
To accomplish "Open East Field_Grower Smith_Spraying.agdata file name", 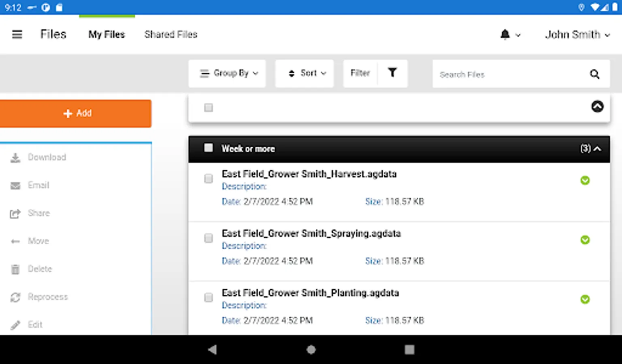I will [311, 233].
